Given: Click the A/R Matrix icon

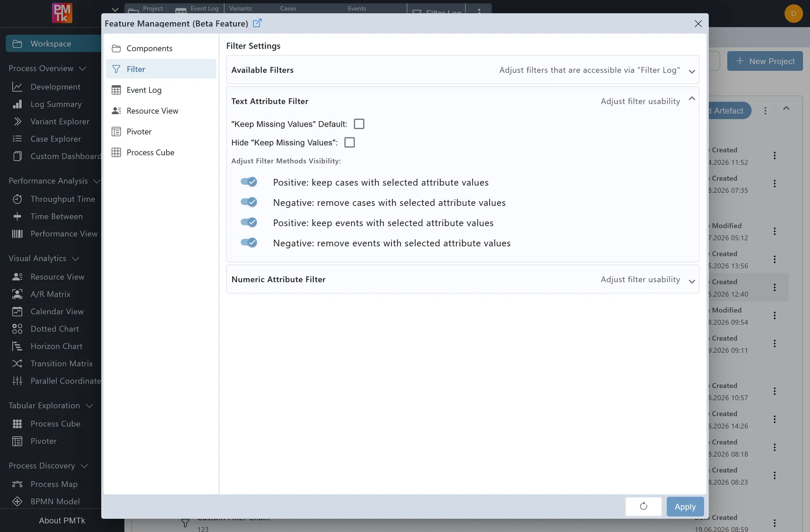Looking at the screenshot, I should coord(17,294).
